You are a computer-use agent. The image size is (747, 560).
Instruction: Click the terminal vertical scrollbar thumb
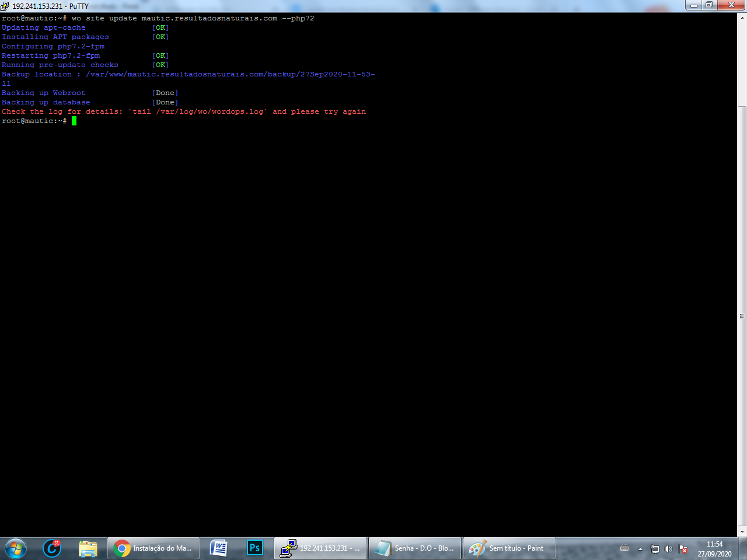tap(742, 316)
